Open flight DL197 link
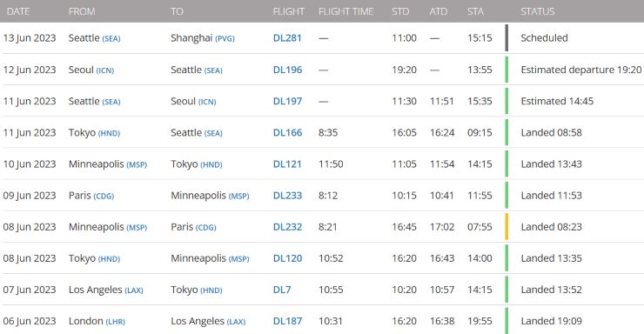 point(287,102)
